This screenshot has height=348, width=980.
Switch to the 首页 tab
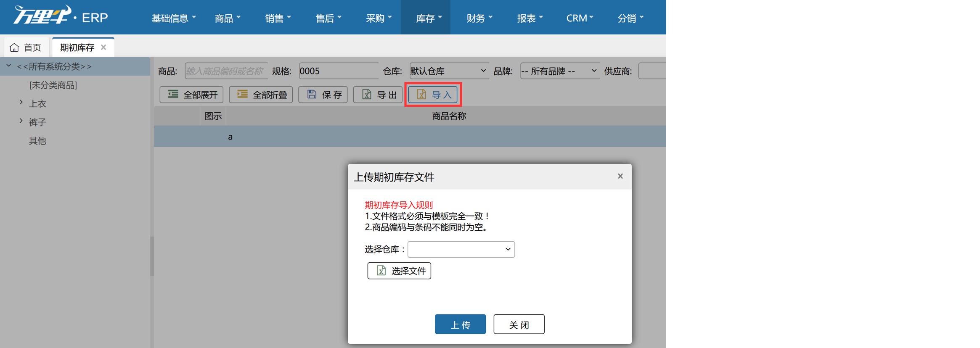[26, 47]
